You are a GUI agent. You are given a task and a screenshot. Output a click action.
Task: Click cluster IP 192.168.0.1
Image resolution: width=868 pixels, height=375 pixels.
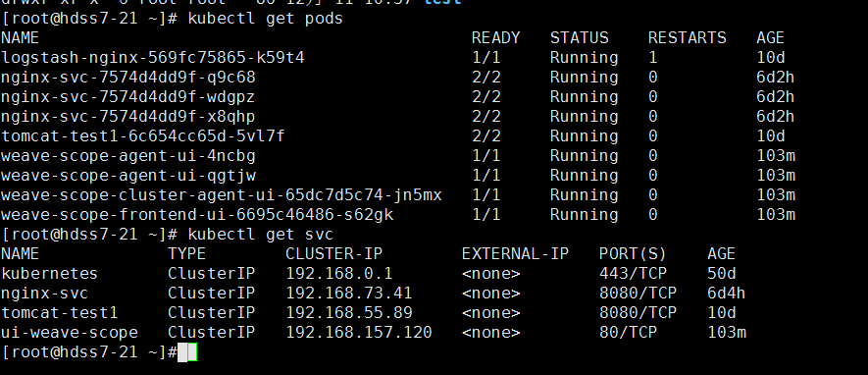[338, 274]
